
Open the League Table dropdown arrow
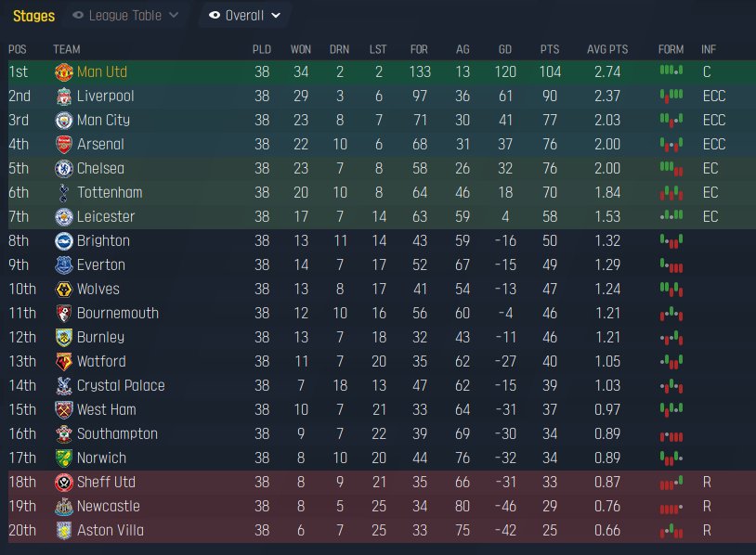point(174,16)
